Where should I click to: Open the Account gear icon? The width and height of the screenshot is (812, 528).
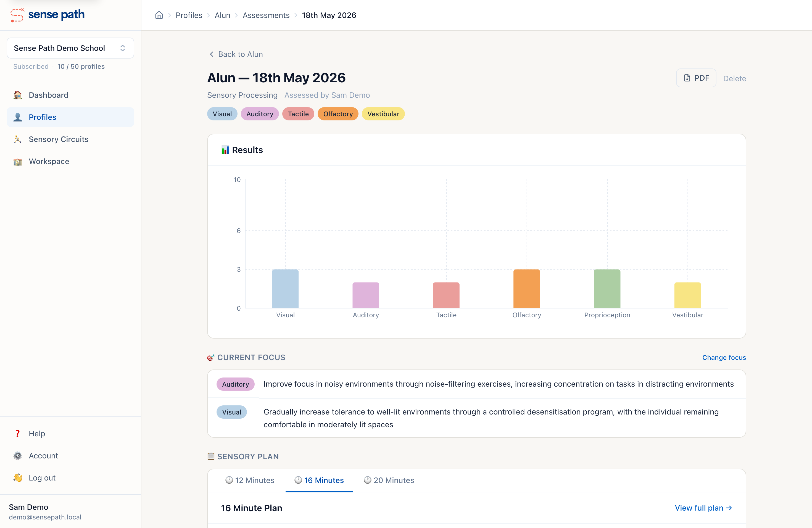[x=18, y=456]
